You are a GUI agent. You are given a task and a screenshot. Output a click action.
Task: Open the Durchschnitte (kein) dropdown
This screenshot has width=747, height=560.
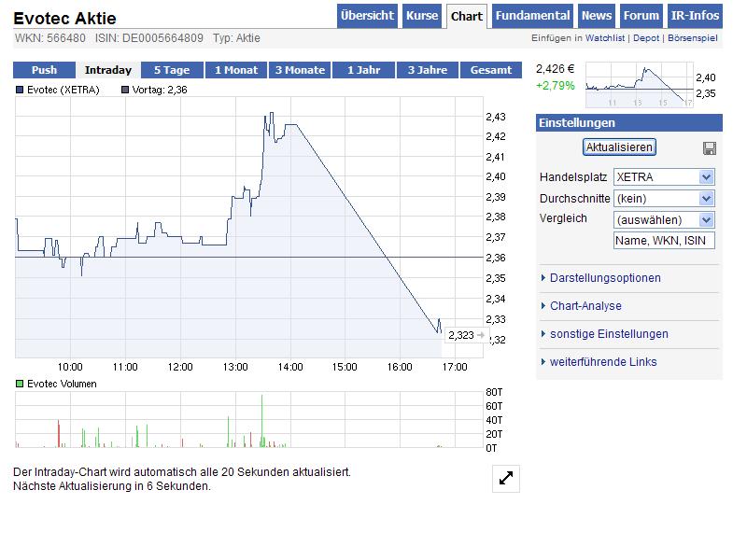coord(664,199)
